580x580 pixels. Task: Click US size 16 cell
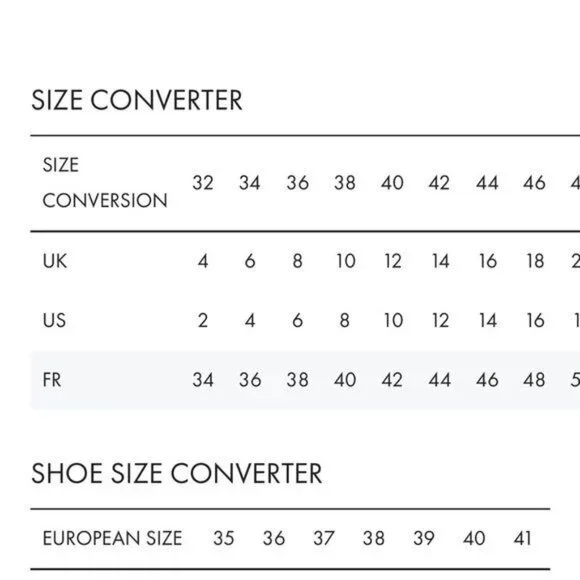[x=535, y=320]
